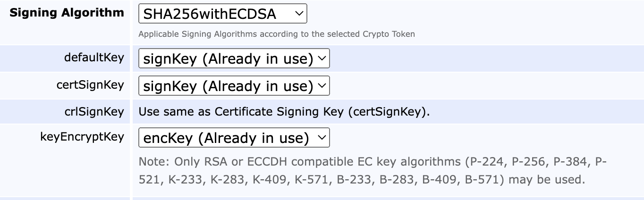Screen dimensions: 644x200
Task: Click the chevron arrow of the defaultKey selector
Action: tap(322, 59)
